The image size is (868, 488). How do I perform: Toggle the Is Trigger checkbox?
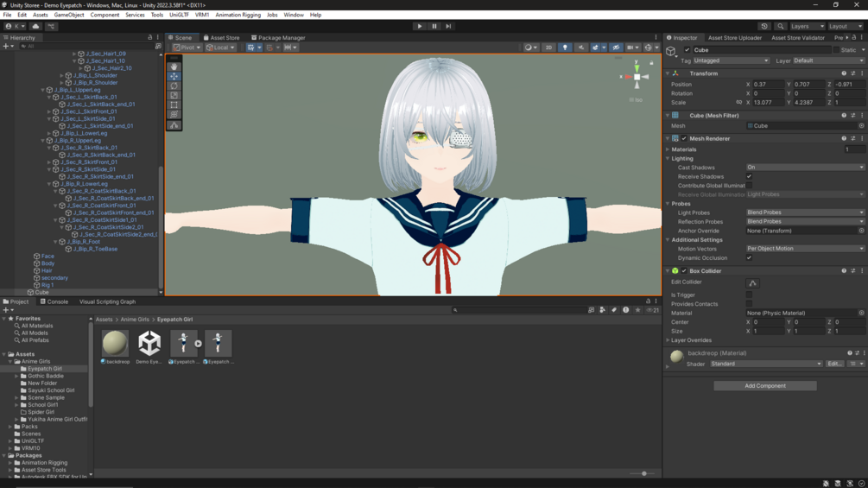[x=749, y=295]
